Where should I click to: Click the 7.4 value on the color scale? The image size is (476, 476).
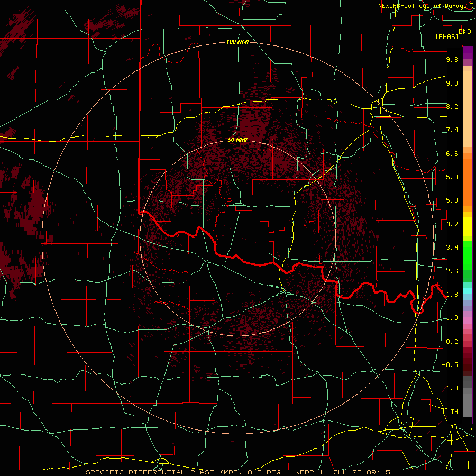point(452,130)
